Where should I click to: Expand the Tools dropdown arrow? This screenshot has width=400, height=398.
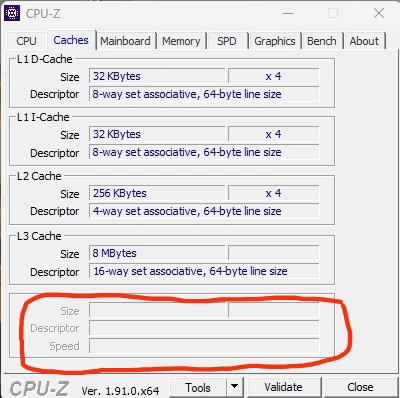[235, 387]
